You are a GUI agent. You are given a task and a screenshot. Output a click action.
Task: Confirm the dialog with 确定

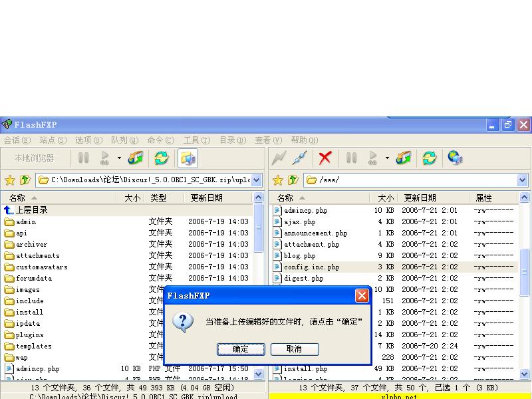pyautogui.click(x=241, y=349)
